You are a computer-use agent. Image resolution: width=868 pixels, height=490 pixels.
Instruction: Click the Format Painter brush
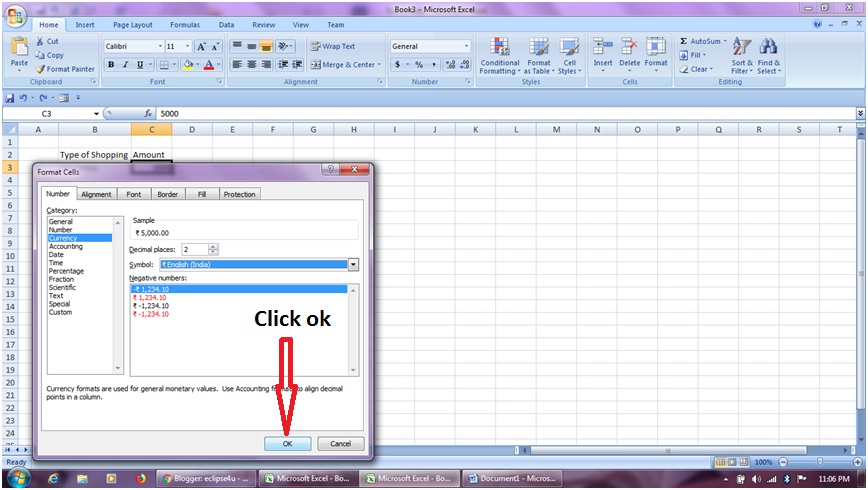coord(40,69)
